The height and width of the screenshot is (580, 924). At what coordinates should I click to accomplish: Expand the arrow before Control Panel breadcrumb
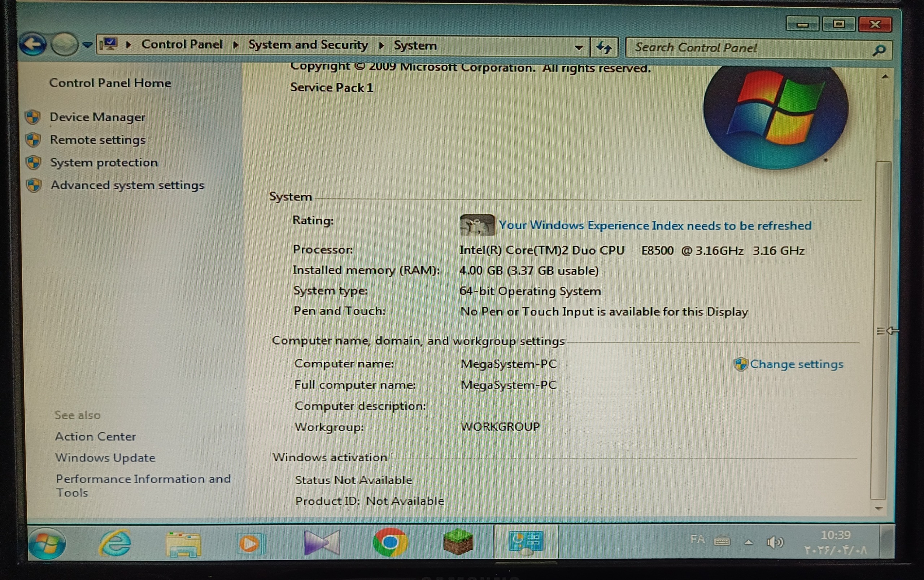coord(129,45)
